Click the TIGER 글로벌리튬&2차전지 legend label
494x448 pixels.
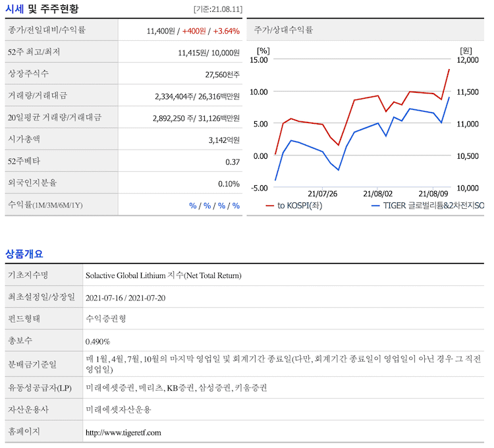click(433, 206)
